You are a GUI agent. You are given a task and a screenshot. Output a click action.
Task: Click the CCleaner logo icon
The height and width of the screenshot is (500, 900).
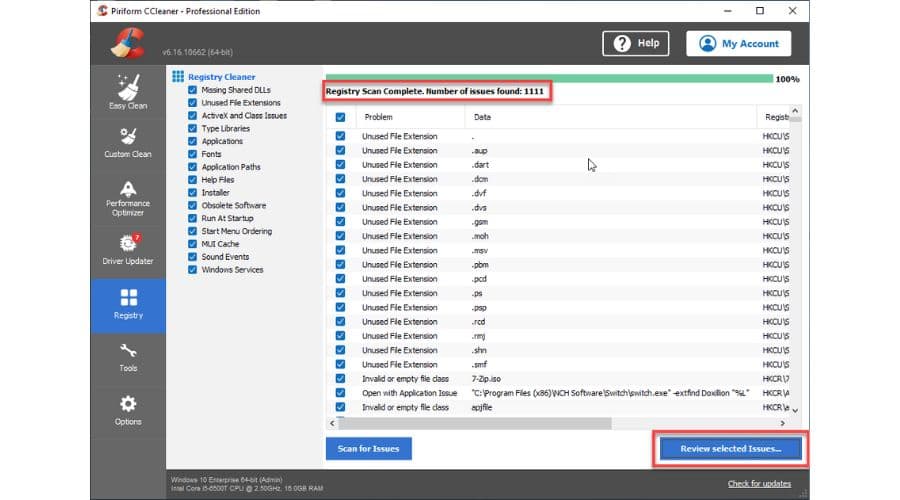tap(128, 43)
